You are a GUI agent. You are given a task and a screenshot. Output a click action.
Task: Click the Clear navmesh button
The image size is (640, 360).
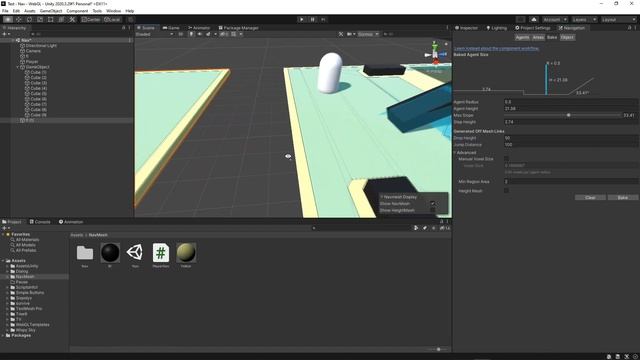590,198
